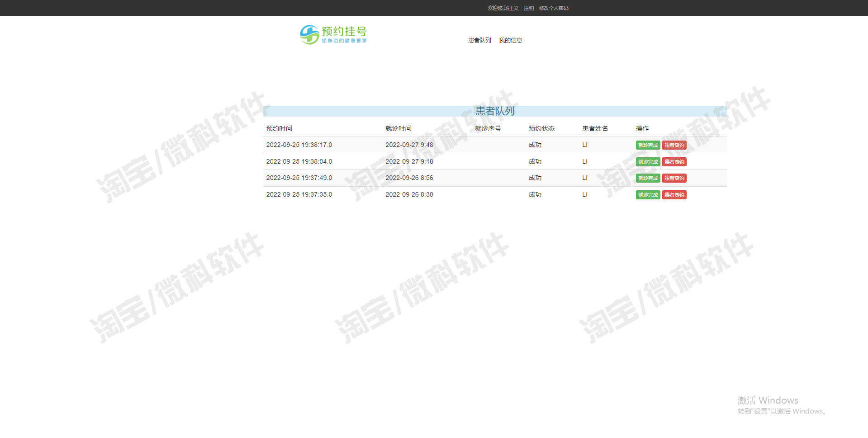The image size is (868, 438).
Task: Click 就诊完成 for the 19:37:35.0 appointment
Action: [x=648, y=195]
